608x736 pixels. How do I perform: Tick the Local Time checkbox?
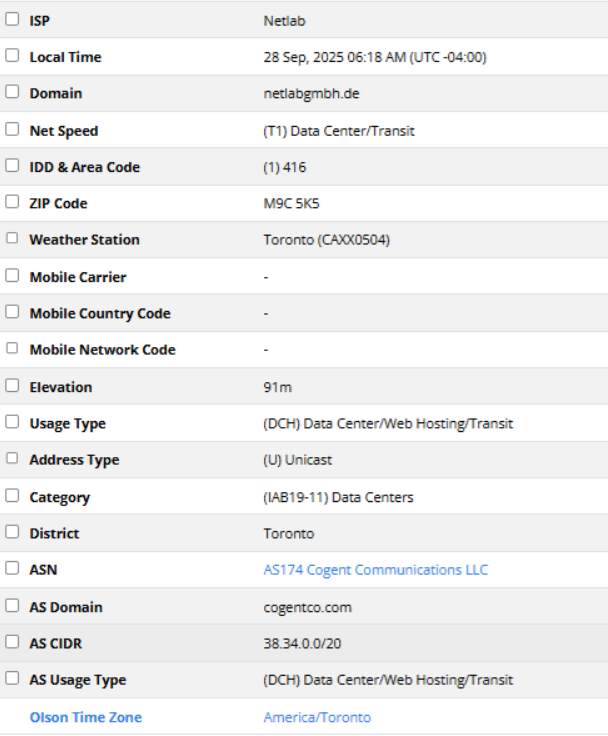point(12,56)
